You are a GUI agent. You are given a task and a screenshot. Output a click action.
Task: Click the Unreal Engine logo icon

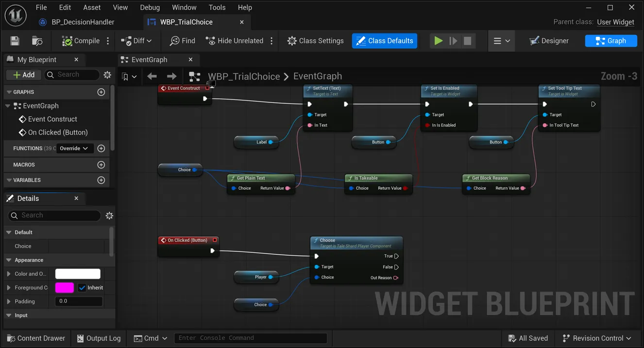pyautogui.click(x=16, y=15)
